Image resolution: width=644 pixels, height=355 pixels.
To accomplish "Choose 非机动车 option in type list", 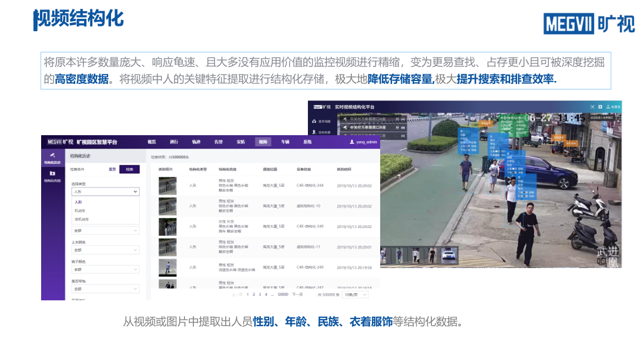I will click(x=82, y=219).
